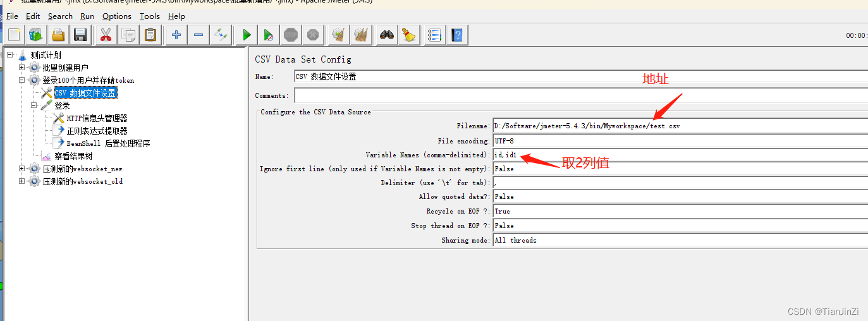Click the Variable Names field id,id1
The width and height of the screenshot is (868, 321).
tap(680, 155)
